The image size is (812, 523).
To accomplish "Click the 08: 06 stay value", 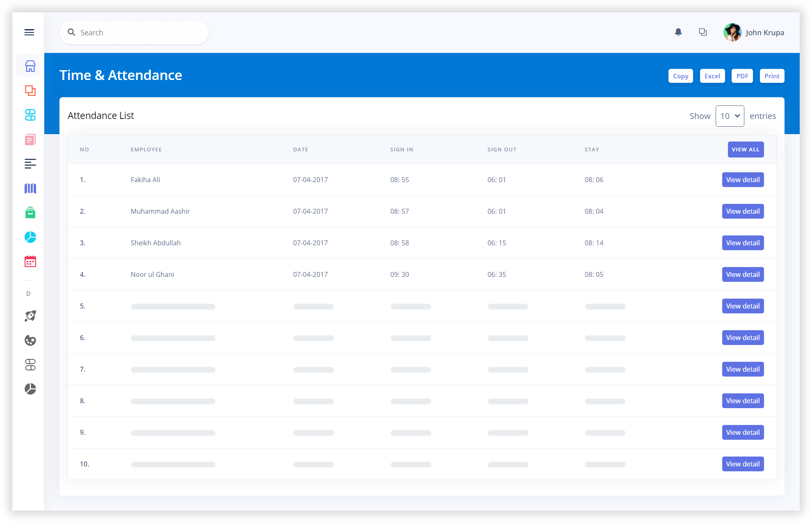I will pos(594,180).
